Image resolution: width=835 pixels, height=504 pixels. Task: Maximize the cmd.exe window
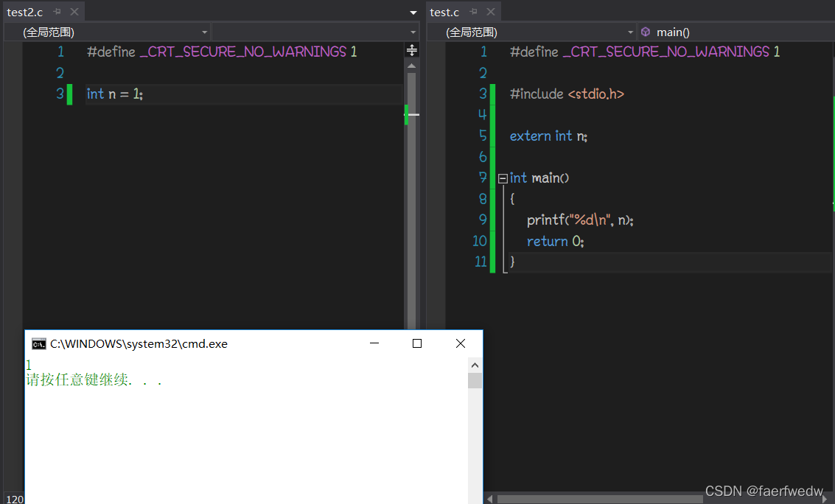[x=417, y=343]
